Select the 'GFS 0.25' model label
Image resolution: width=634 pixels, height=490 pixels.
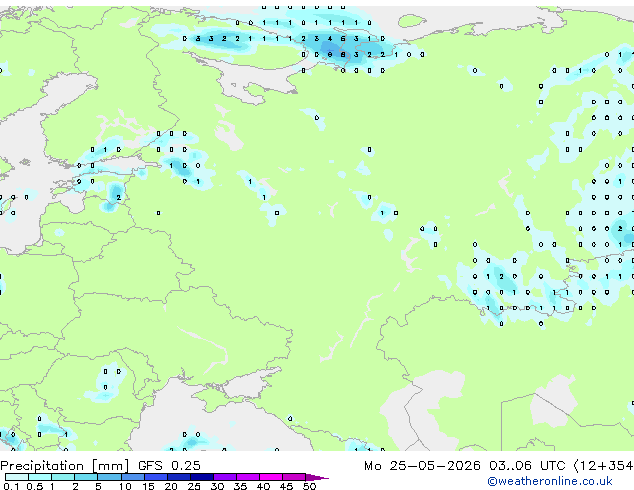[x=169, y=466]
